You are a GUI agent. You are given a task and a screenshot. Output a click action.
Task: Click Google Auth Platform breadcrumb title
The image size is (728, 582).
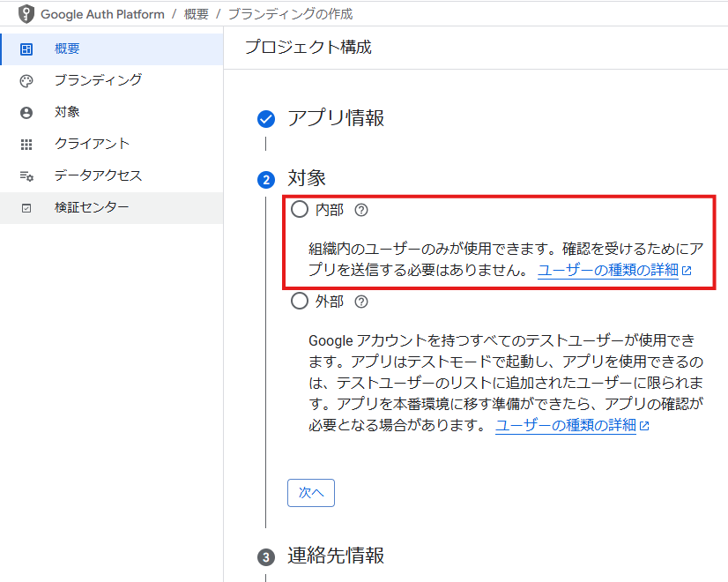102,14
